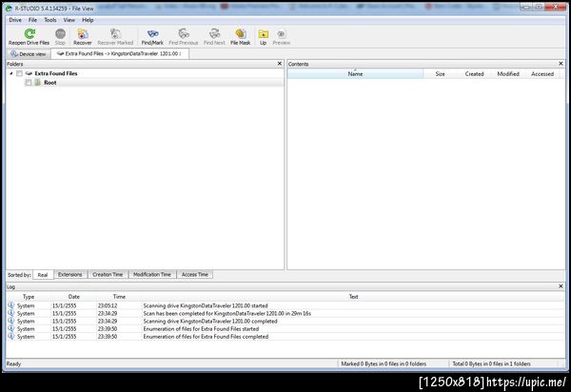This screenshot has height=392, width=571.
Task: Click the 23:05:12 time cell in Log
Action: [x=108, y=305]
